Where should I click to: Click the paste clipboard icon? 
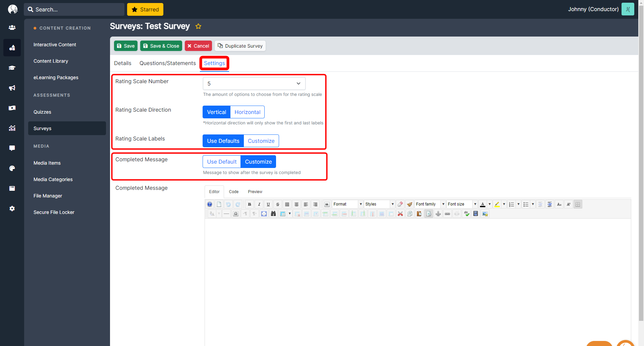pyautogui.click(x=419, y=214)
